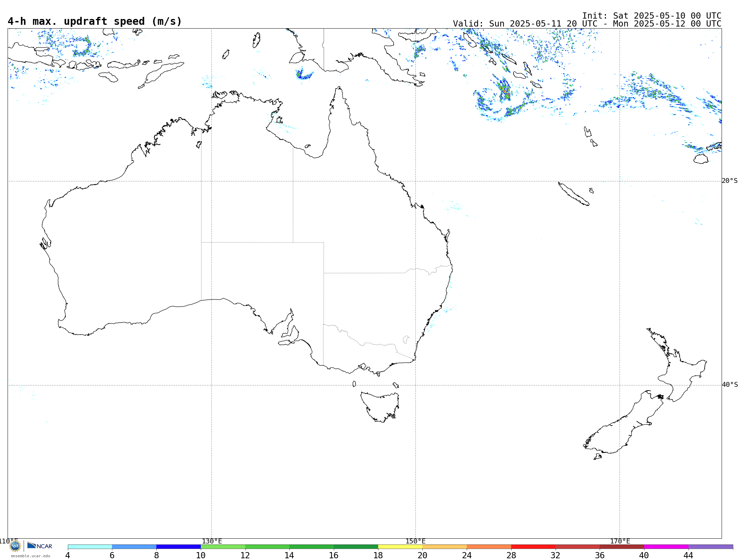The image size is (744, 560).
Task: Click the yellow 18-20 color swatch
Action: [400, 547]
